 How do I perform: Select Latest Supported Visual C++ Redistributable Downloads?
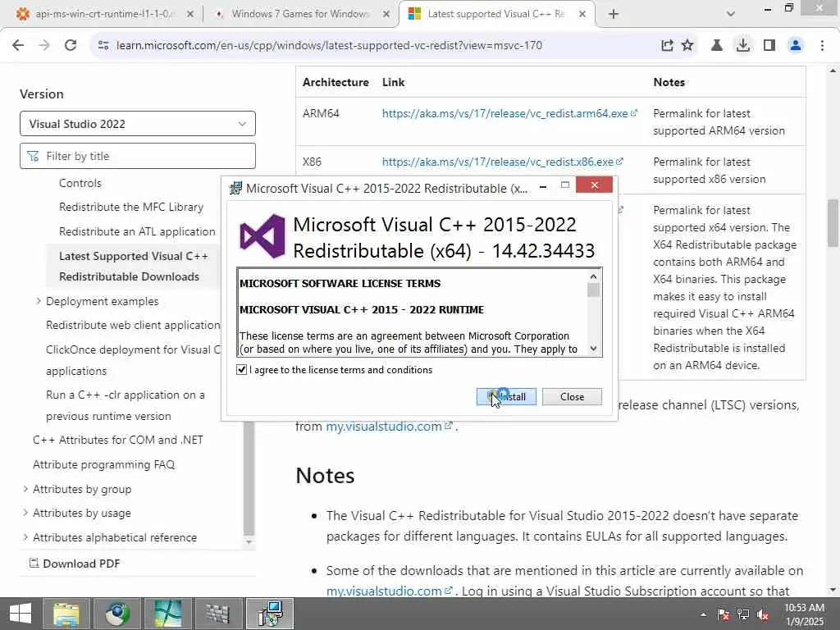tap(134, 267)
